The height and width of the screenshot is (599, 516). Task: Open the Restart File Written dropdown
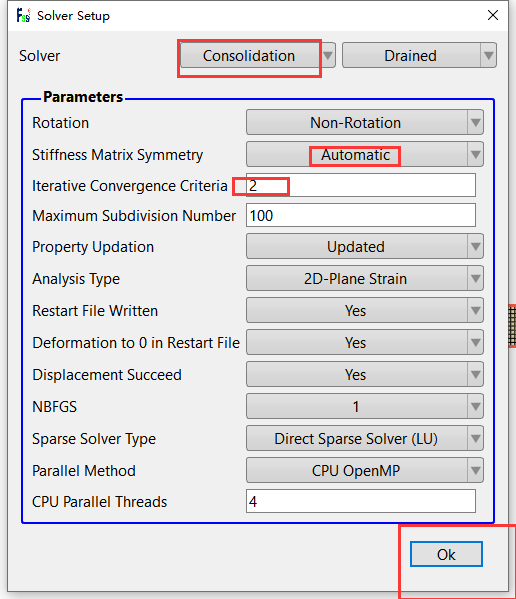point(365,310)
